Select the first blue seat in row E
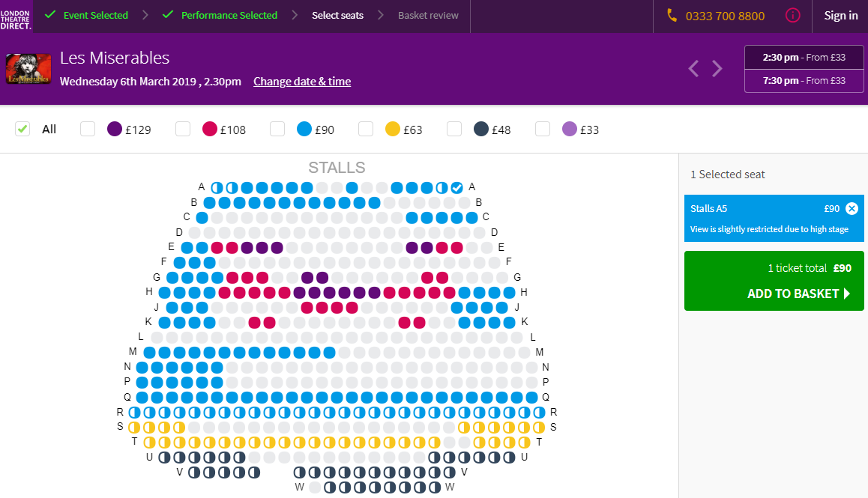Screen dimensions: 868x498 187,247
